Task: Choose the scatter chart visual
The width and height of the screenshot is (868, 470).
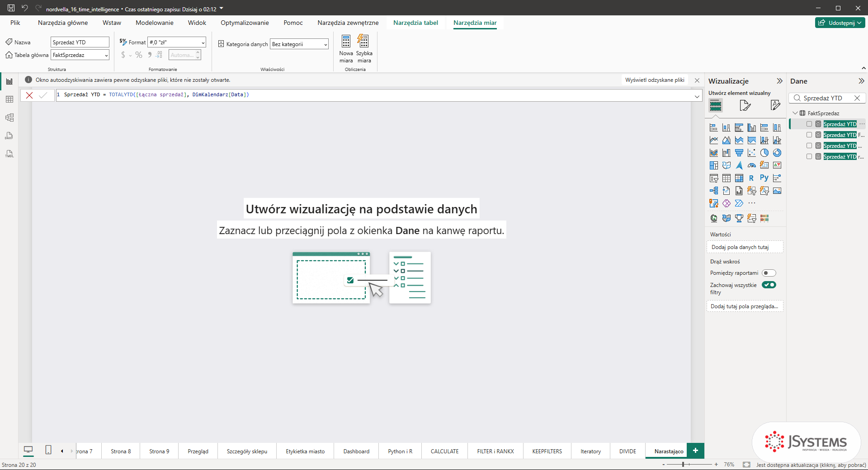Action: (752, 153)
